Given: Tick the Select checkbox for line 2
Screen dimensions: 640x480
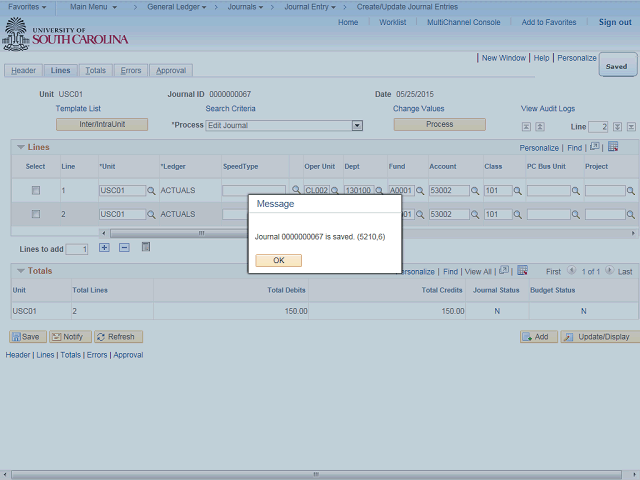Looking at the screenshot, I should (36, 214).
